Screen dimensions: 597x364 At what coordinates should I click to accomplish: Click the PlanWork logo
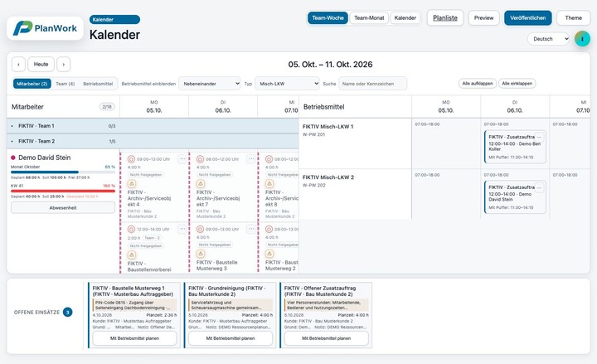pos(45,28)
